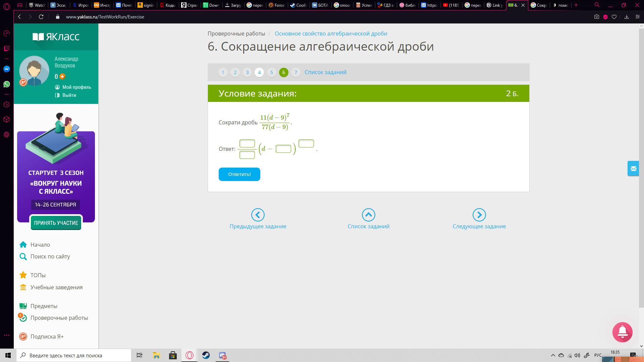Viewport: 644px width, 362px height.
Task: Open WhatsApp in the Opera sidebar
Action: point(7,84)
